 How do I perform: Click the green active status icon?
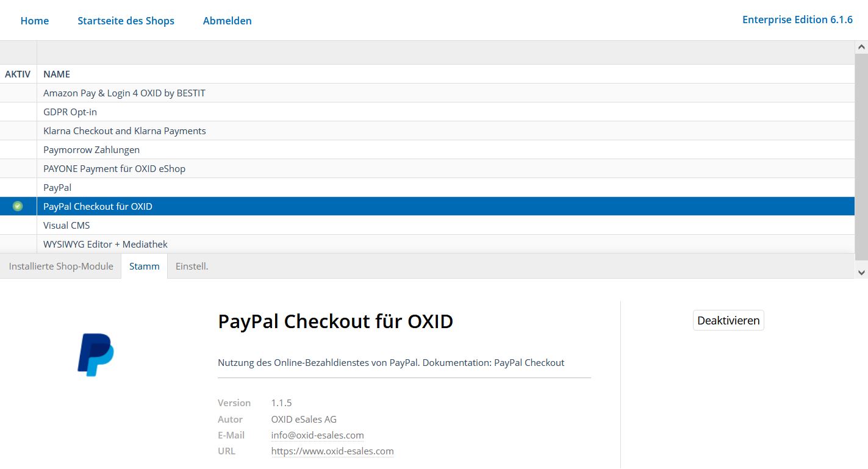pos(18,206)
